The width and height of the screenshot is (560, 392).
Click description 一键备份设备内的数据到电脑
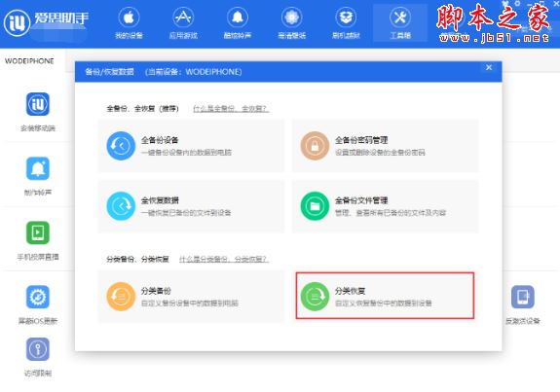tap(186, 153)
